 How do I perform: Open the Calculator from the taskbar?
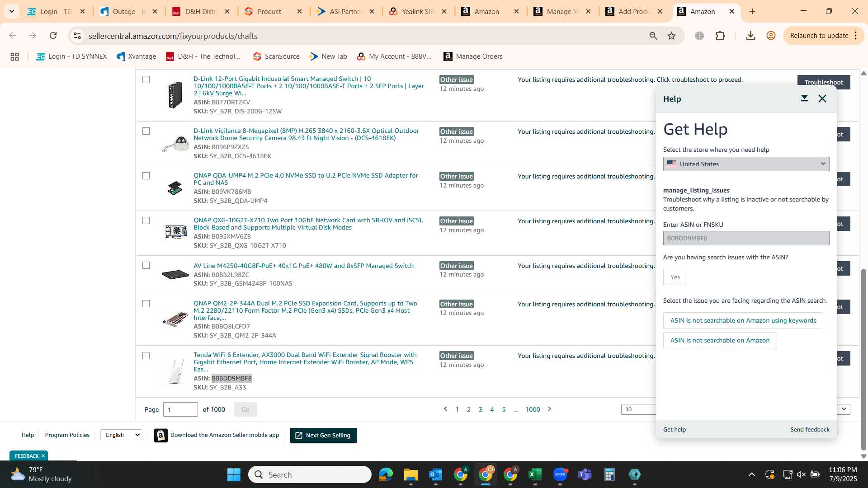pyautogui.click(x=609, y=474)
